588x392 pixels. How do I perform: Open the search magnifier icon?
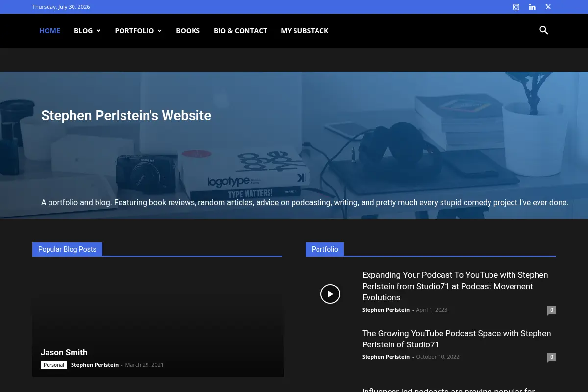tap(544, 30)
